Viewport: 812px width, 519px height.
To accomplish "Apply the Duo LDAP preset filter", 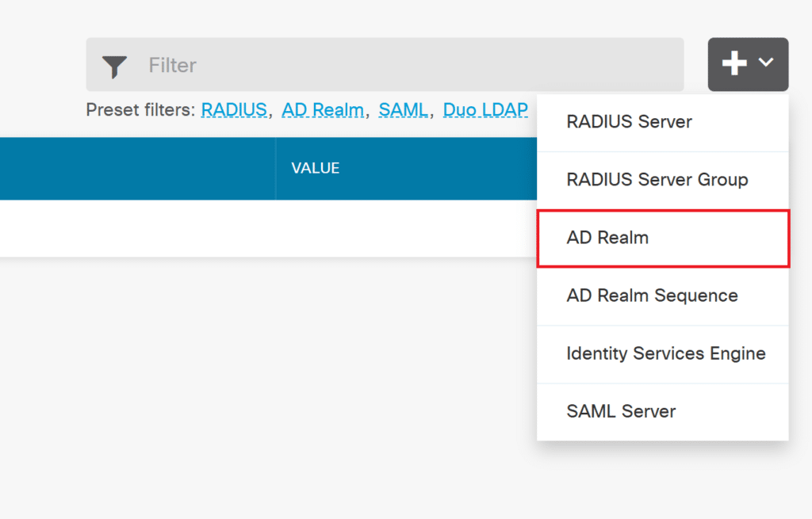I will click(x=485, y=110).
